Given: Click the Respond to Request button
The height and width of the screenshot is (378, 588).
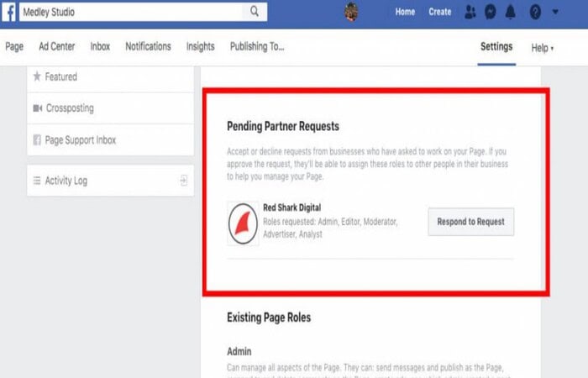Looking at the screenshot, I should (x=471, y=222).
